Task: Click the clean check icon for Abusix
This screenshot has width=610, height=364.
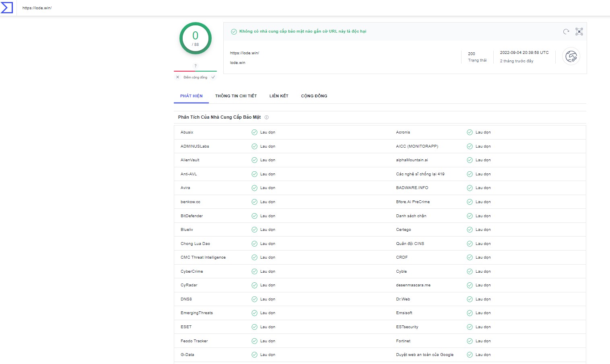Action: pos(254,132)
